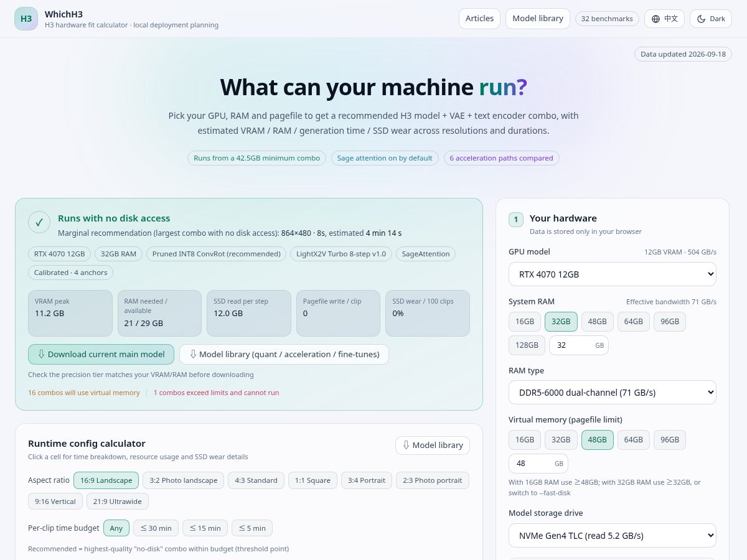This screenshot has height=560, width=747.
Task: Select 64GB System RAM
Action: tap(633, 322)
